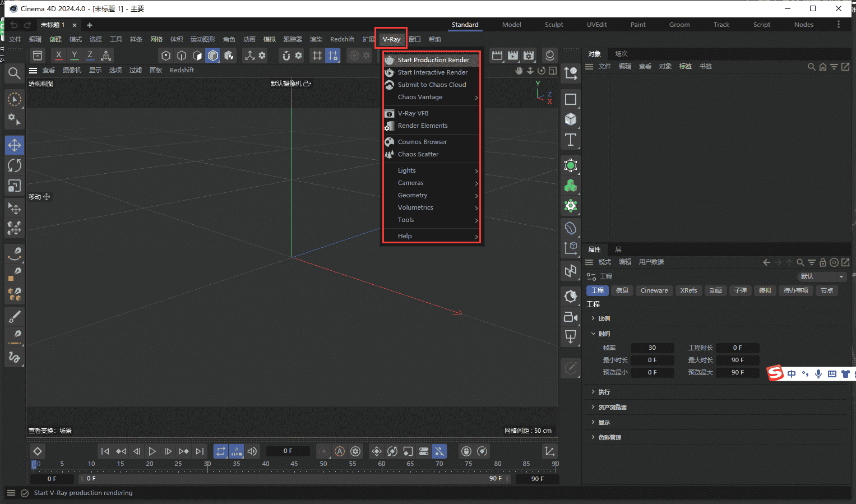
Task: Click the current frame input field showing 0 F
Action: click(288, 450)
